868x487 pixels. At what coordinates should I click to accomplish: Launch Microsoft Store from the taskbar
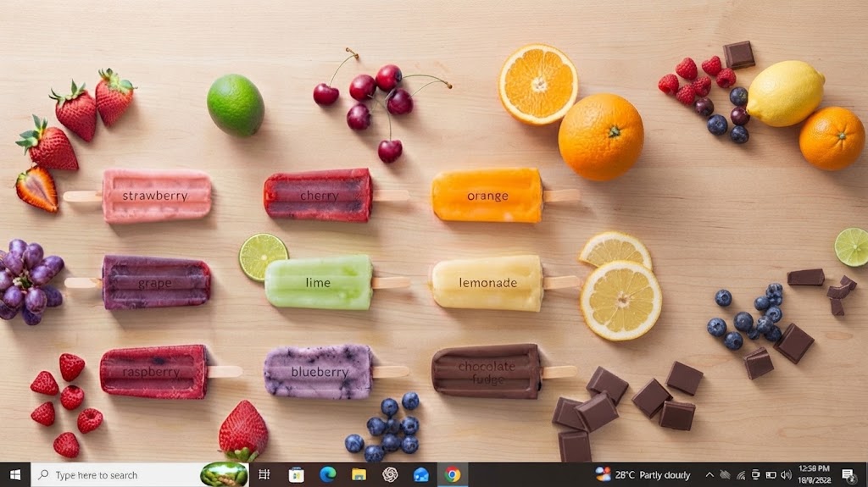(x=296, y=475)
